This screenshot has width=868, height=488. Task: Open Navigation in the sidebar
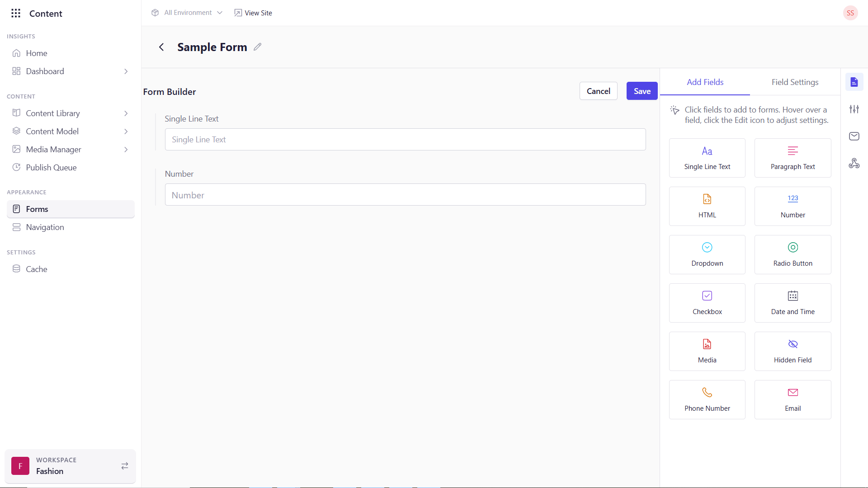tap(45, 227)
